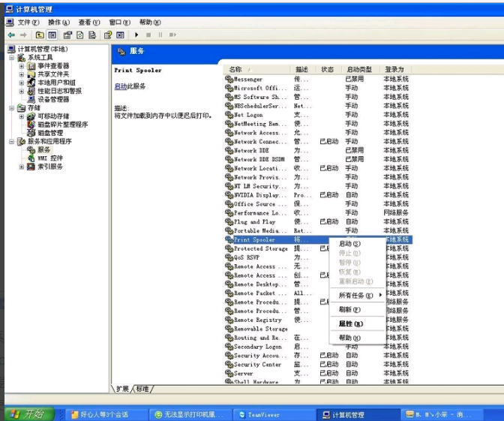Sort by the 启动类型 column header
The width and height of the screenshot is (504, 421).
(359, 69)
